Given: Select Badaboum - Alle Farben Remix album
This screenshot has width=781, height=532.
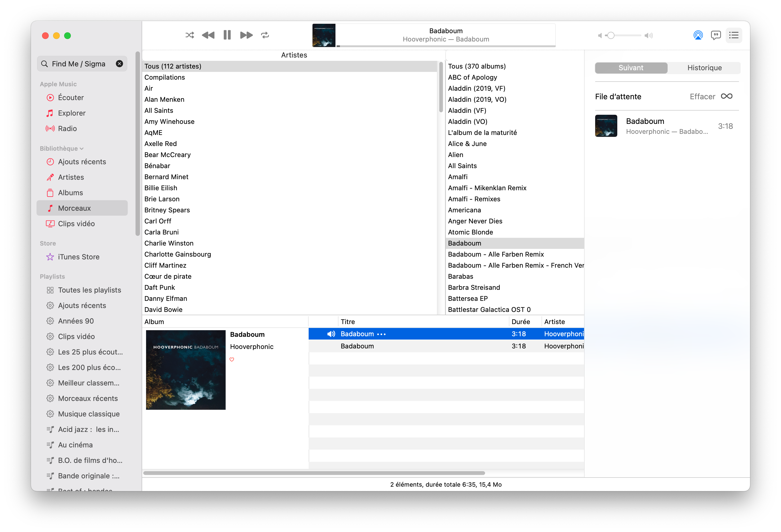Looking at the screenshot, I should point(515,254).
